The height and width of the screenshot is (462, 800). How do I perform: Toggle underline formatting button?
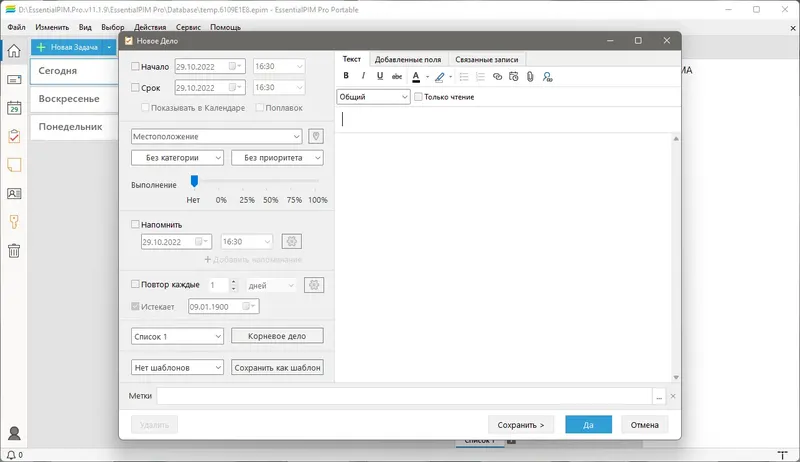(380, 76)
